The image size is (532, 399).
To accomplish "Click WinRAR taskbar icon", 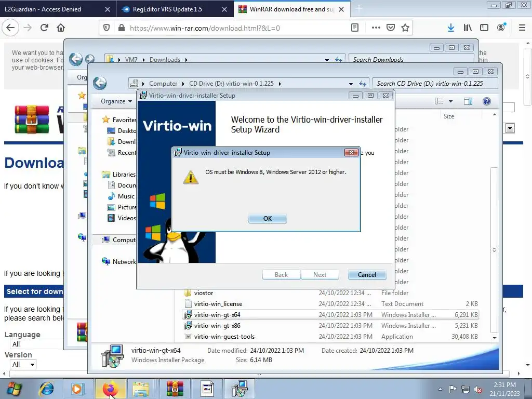I will pyautogui.click(x=175, y=389).
